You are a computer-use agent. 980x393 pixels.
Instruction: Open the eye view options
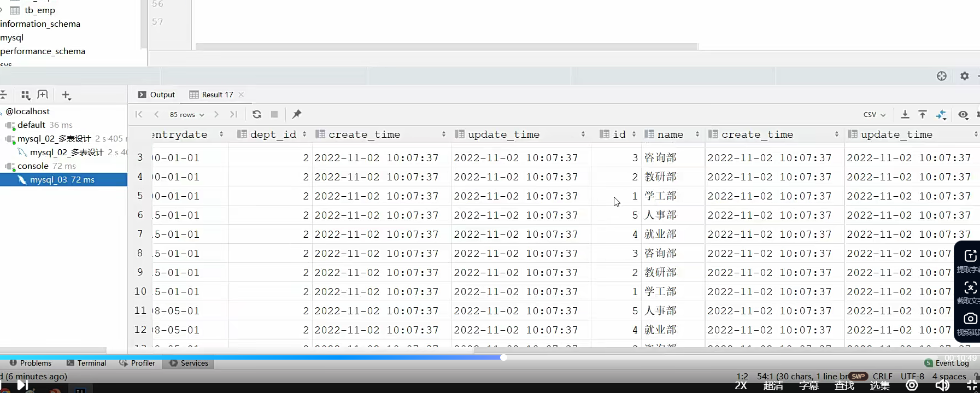(x=963, y=114)
